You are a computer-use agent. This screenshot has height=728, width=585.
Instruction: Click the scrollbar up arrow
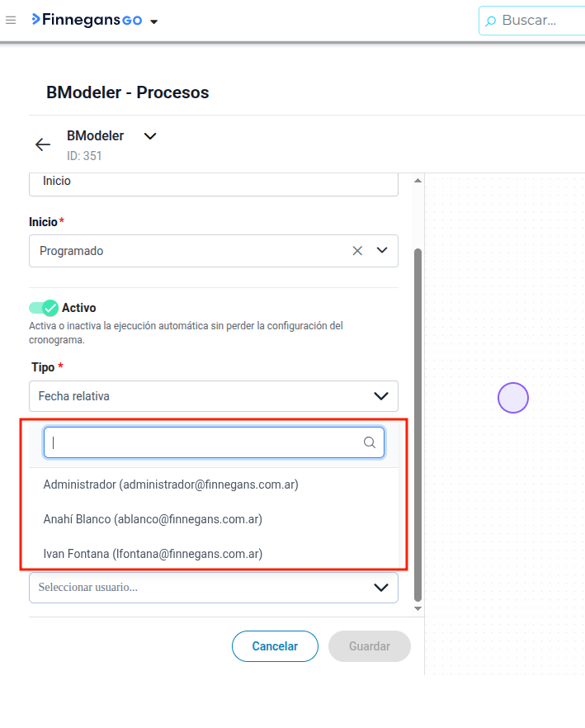coord(418,180)
